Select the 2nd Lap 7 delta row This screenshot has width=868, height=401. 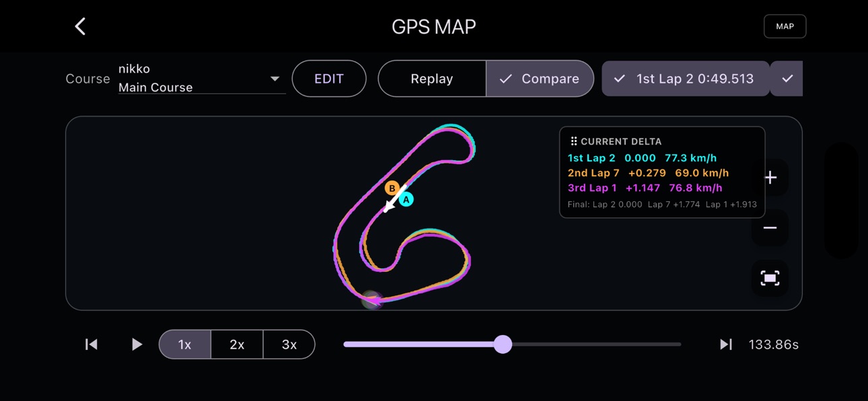648,173
